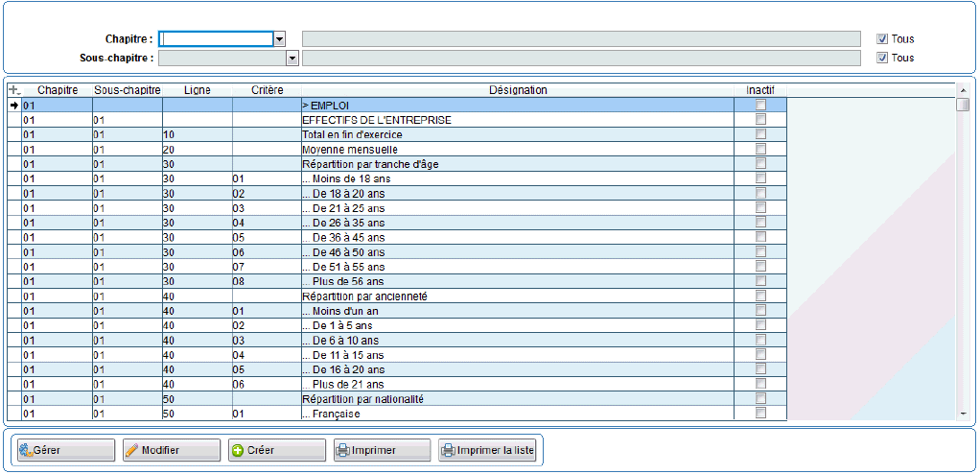
Task: Uncheck the Tous checkbox for Chapitre
Action: pyautogui.click(x=882, y=38)
